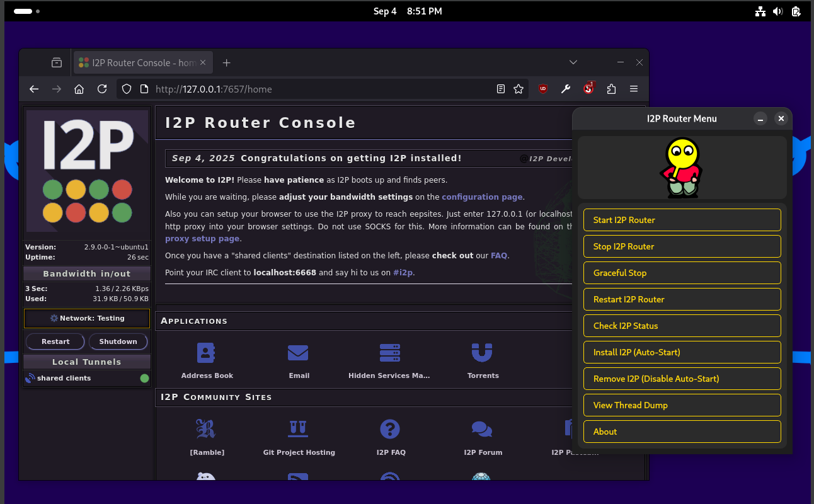Viewport: 814px width, 504px height.
Task: Open the Address Book application icon
Action: pos(207,353)
